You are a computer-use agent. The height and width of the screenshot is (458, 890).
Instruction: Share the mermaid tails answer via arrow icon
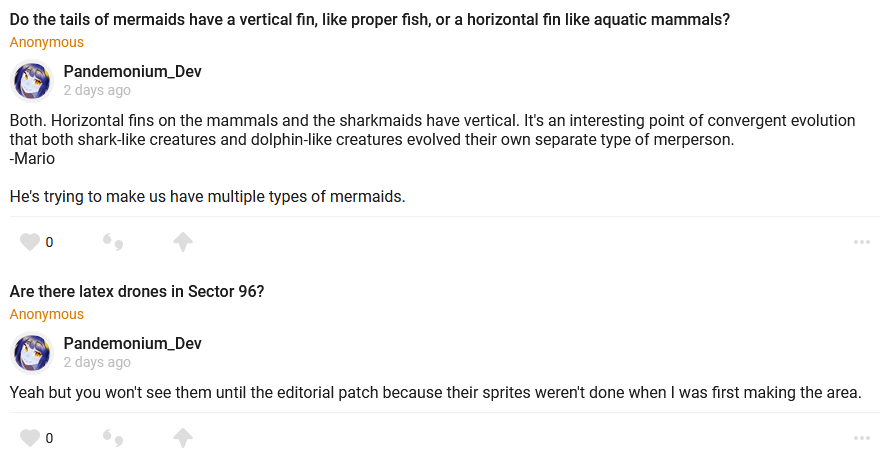point(182,242)
